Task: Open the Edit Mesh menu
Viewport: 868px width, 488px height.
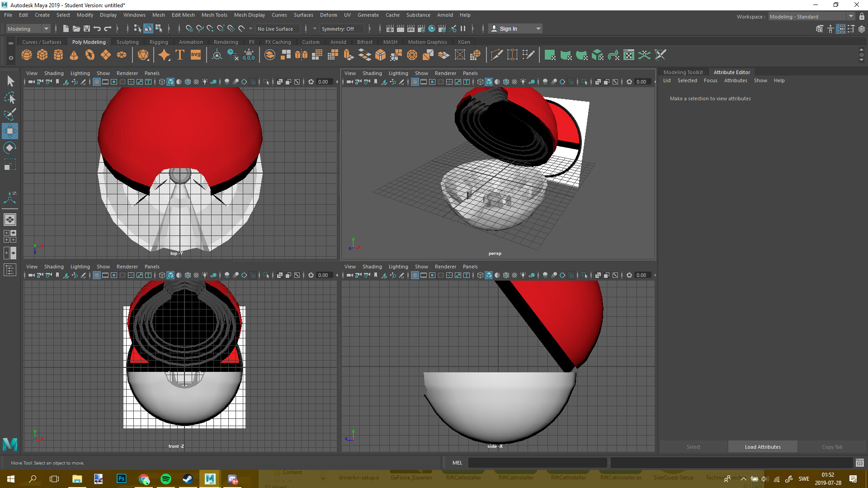Action: 183,15
